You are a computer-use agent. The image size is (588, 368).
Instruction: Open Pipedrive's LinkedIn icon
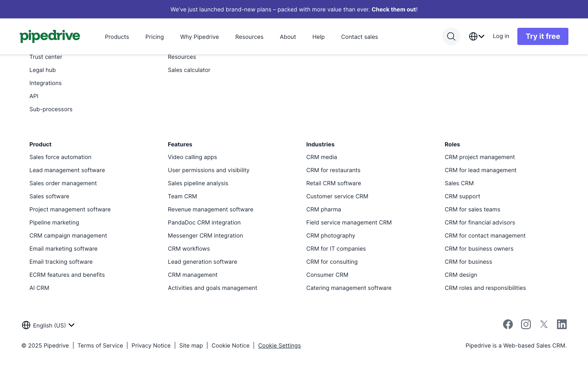(562, 324)
